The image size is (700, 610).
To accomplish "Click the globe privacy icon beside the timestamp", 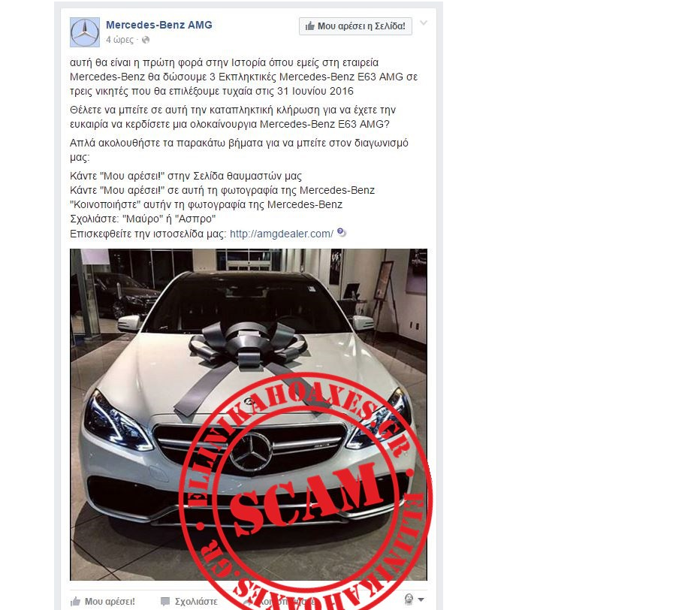I will tap(146, 40).
